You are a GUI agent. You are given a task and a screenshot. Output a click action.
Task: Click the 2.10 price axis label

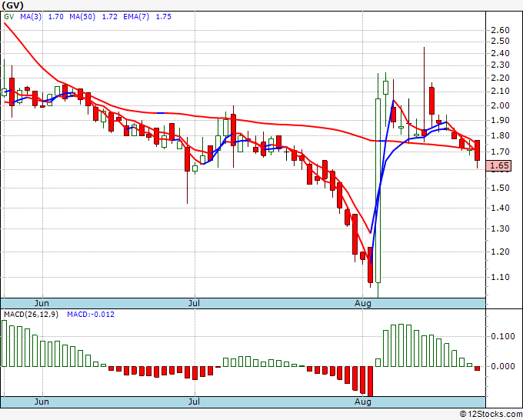(x=500, y=92)
